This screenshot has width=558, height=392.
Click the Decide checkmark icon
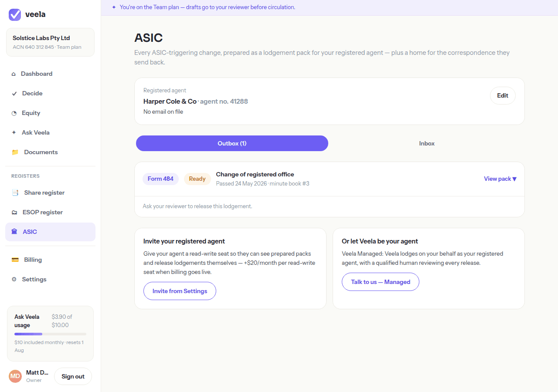coord(14,94)
